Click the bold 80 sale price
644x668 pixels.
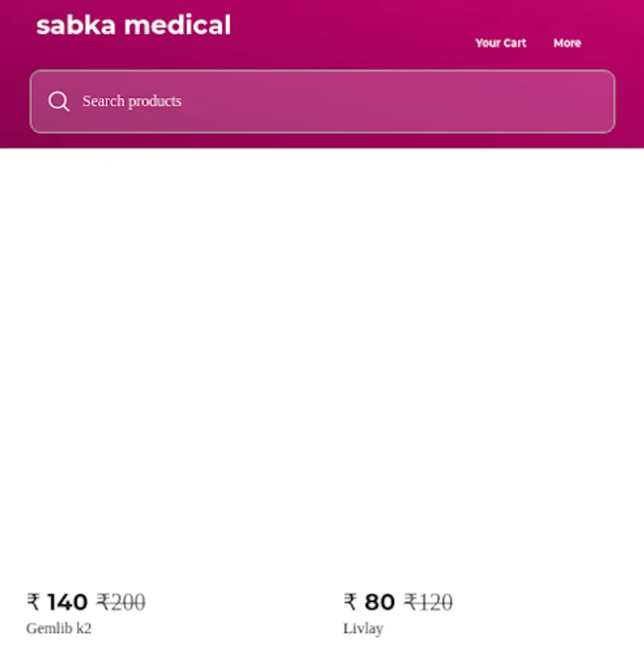[379, 602]
